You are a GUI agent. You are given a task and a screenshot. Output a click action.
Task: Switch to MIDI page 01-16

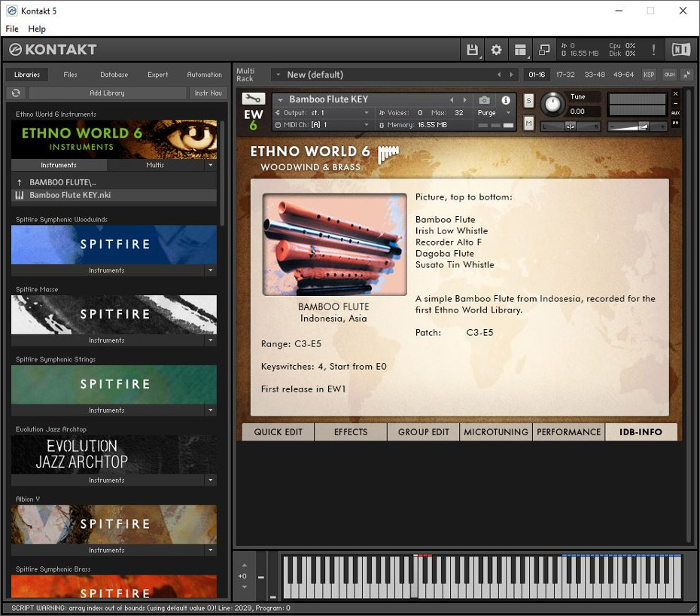(x=537, y=75)
